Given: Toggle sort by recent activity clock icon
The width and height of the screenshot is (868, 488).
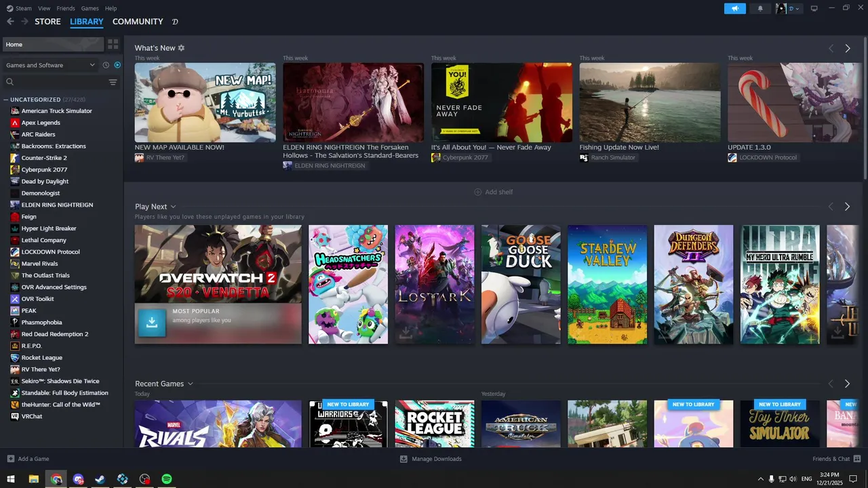Looking at the screenshot, I should point(106,65).
